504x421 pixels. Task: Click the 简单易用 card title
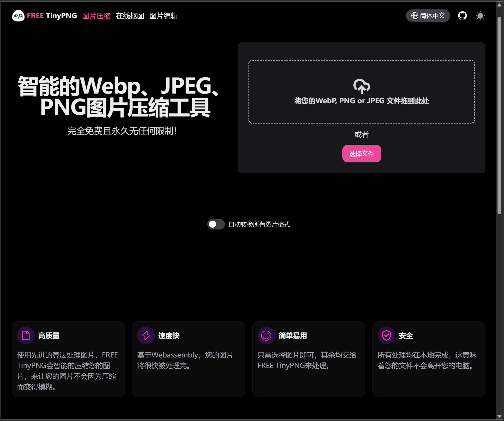coord(293,336)
